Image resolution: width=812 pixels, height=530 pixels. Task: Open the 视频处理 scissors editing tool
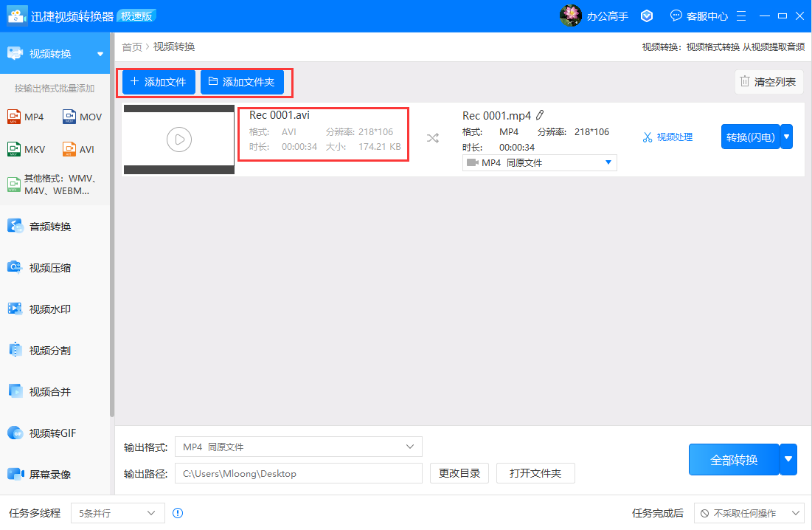[667, 137]
